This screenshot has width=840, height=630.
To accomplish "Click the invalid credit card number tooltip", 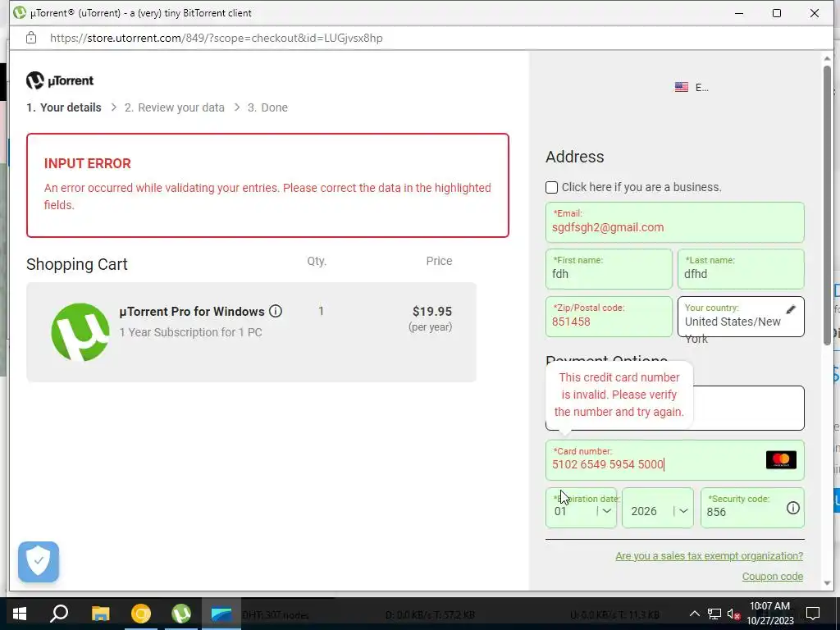I will pos(619,395).
